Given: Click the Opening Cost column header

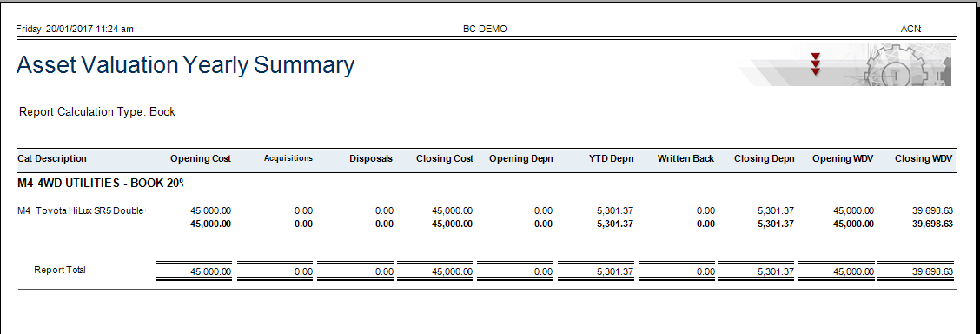Looking at the screenshot, I should (201, 159).
